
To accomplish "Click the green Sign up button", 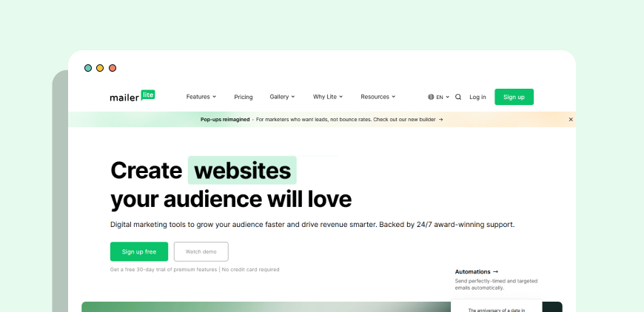I will (x=514, y=97).
